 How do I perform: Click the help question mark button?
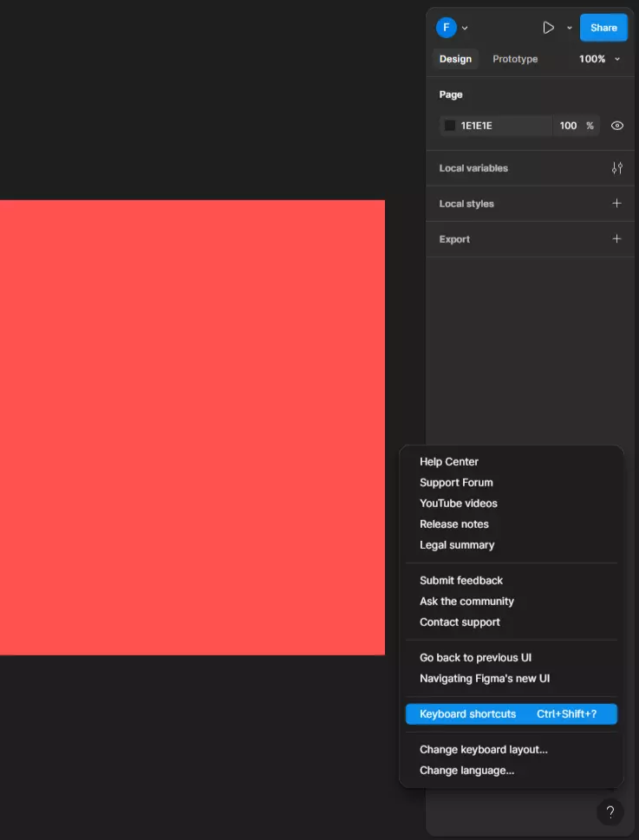click(610, 812)
